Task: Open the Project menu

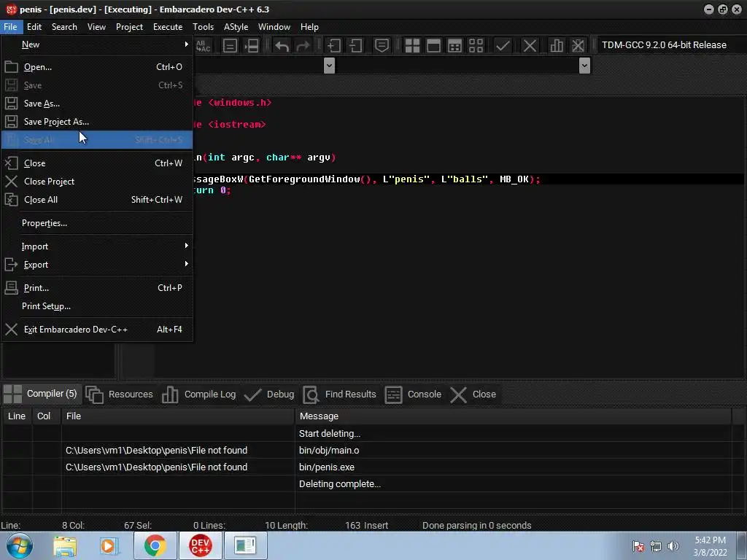Action: click(129, 27)
